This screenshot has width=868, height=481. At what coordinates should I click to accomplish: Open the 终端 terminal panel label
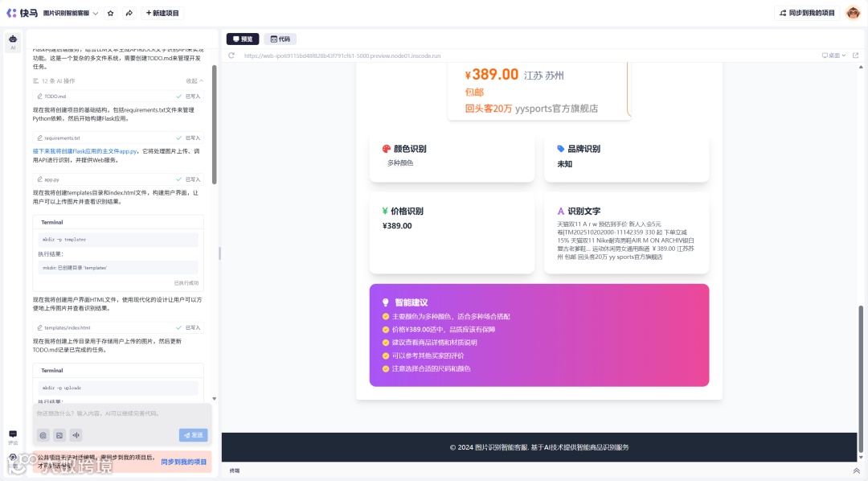[x=235, y=471]
